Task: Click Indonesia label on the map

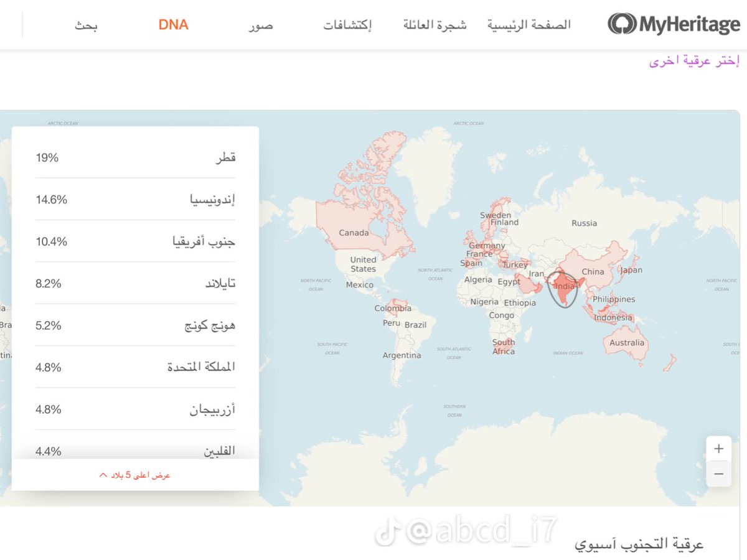Action: [x=613, y=317]
